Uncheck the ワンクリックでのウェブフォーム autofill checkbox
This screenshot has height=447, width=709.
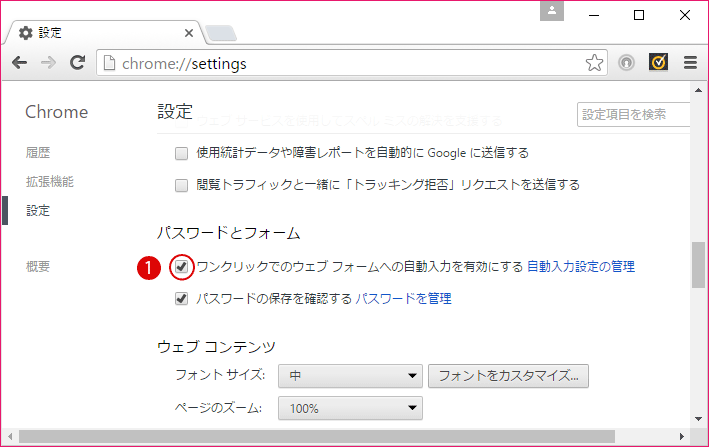click(181, 267)
